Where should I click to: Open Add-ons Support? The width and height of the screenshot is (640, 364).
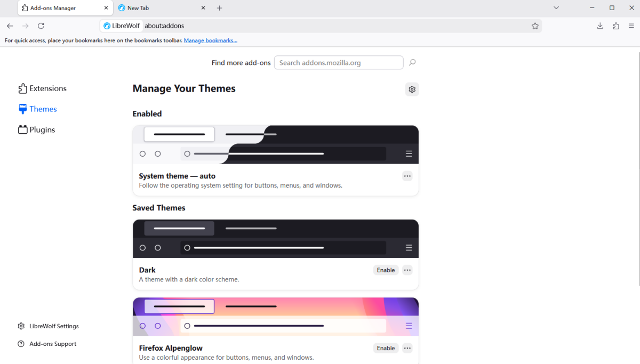[47, 344]
